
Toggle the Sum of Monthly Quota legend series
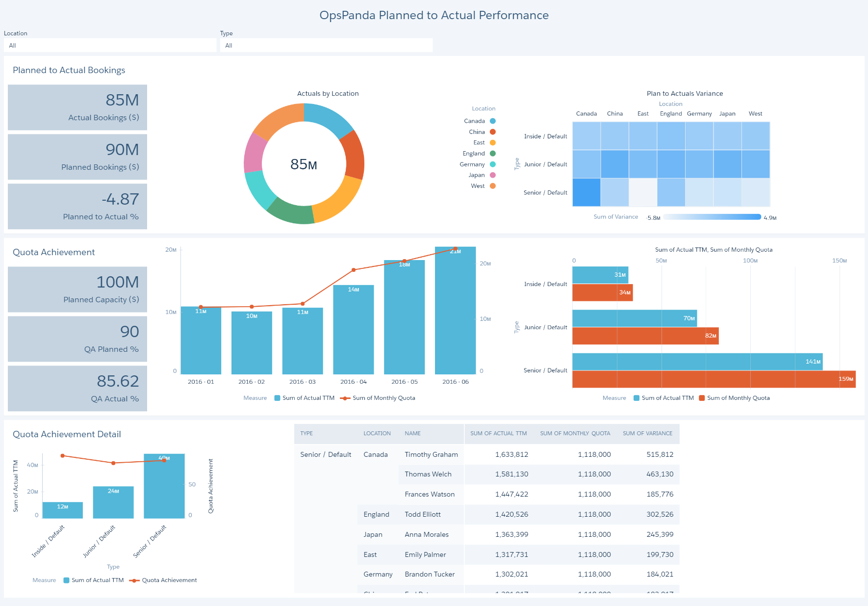(378, 398)
